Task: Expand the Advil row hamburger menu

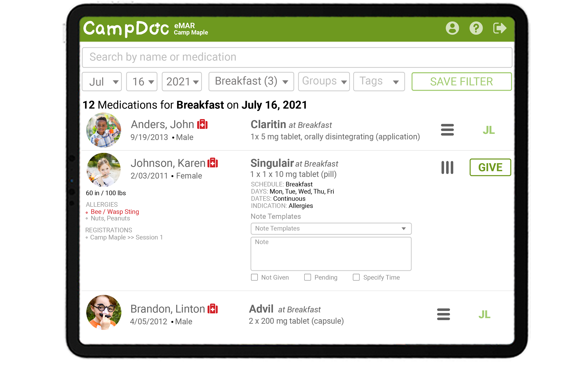Action: [443, 314]
